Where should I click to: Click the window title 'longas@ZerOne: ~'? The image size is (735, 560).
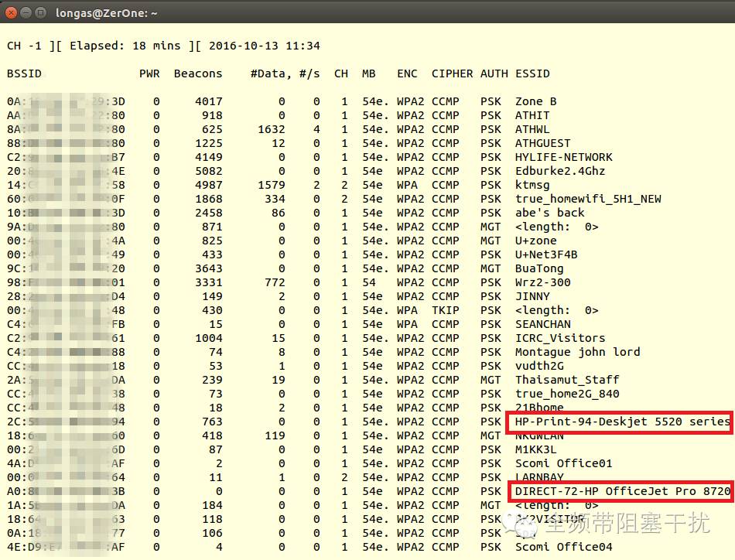pos(107,13)
